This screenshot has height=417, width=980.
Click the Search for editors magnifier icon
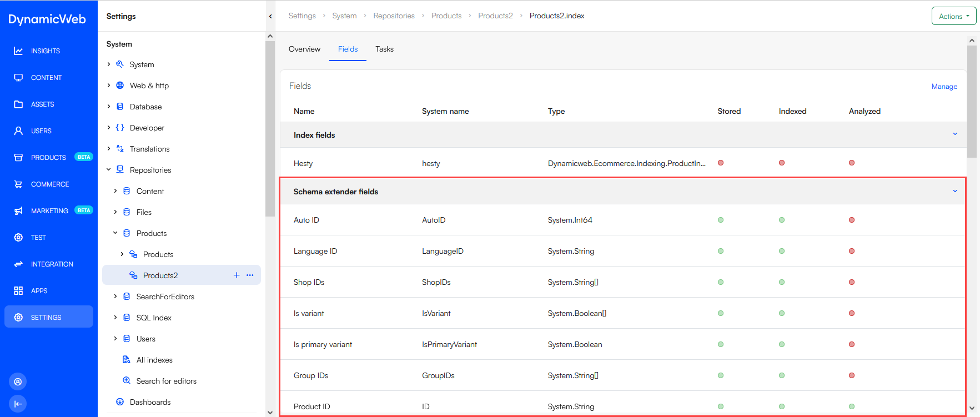(x=127, y=381)
